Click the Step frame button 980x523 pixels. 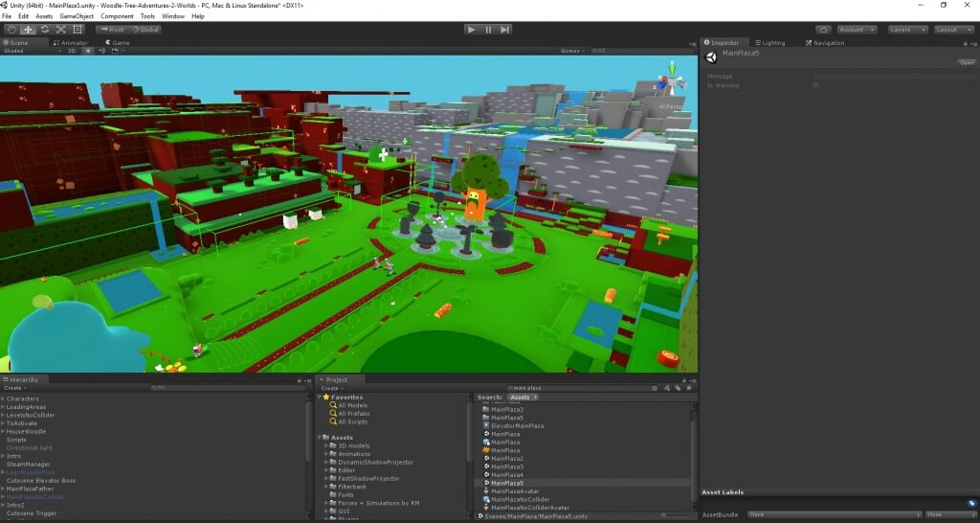(505, 30)
